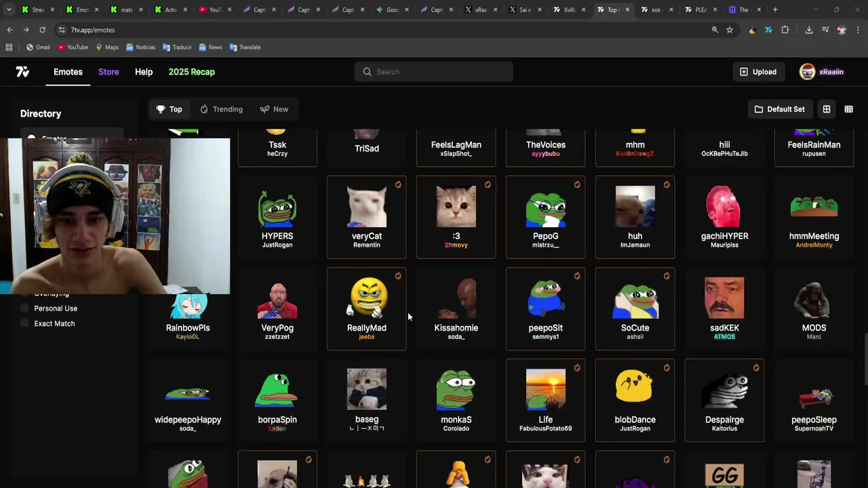This screenshot has width=868, height=488.
Task: Open the SoCute emote
Action: [635, 309]
